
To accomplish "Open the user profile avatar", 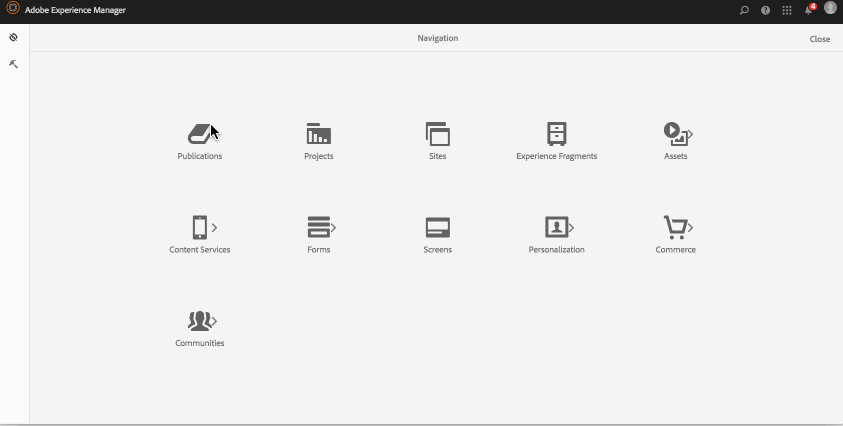I will pos(830,8).
